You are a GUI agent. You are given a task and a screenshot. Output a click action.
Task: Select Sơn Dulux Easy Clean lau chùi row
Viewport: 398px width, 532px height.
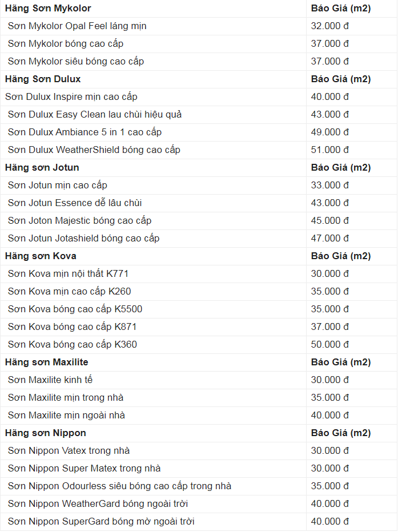pos(199,114)
